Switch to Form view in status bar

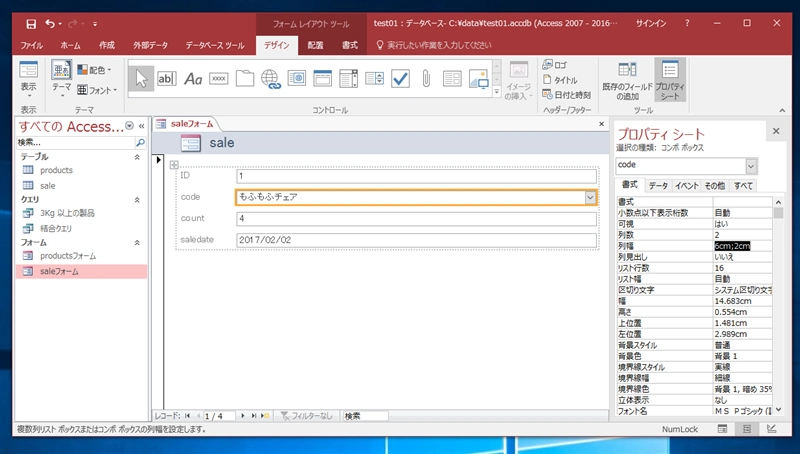point(722,430)
